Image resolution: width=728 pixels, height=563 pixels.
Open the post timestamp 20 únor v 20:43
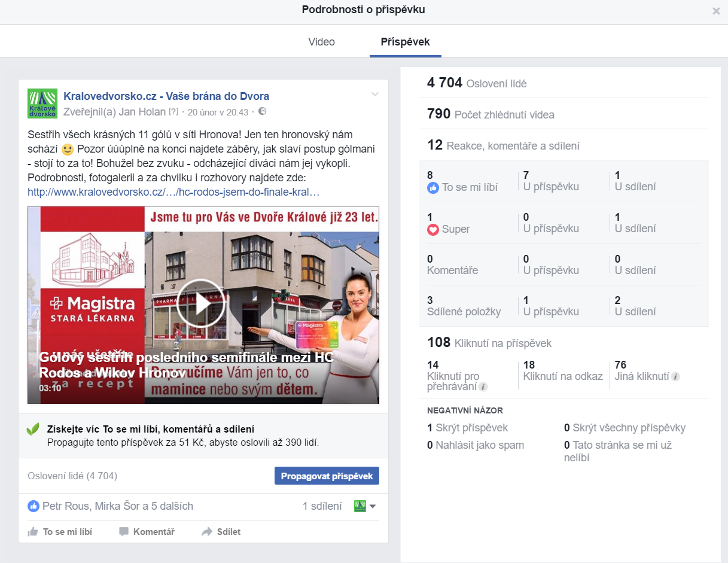pos(218,112)
